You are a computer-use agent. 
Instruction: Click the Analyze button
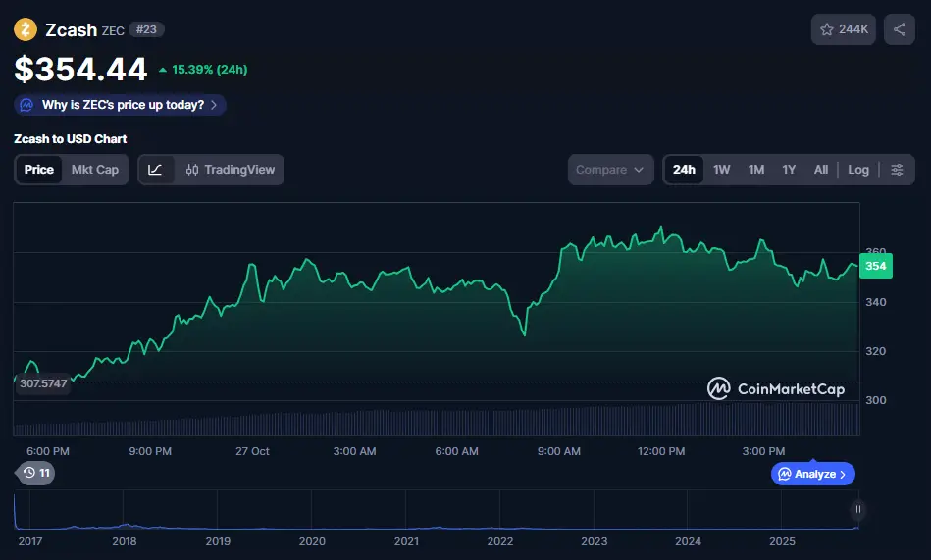813,474
